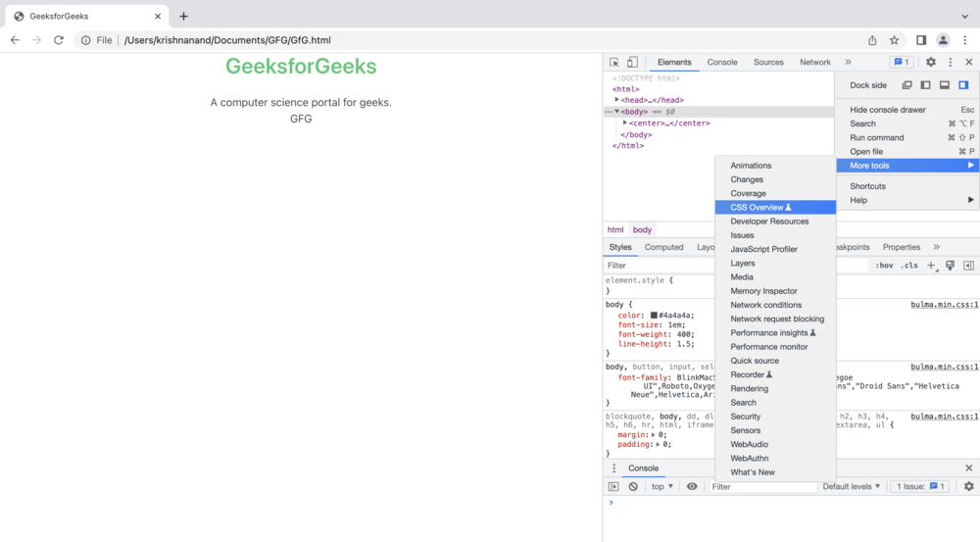Click the 1 Issue button in console
The height and width of the screenshot is (542, 980).
pos(920,486)
